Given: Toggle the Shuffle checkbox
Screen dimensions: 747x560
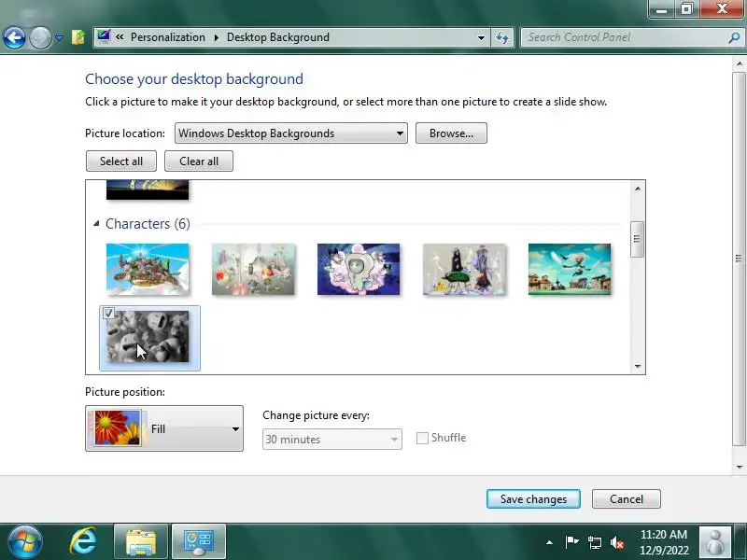Looking at the screenshot, I should (422, 438).
